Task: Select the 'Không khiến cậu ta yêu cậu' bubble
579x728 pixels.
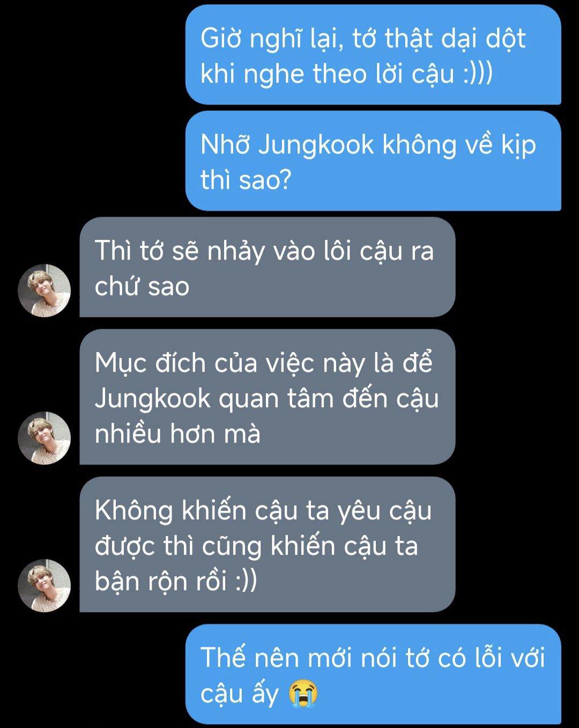Action: [x=267, y=545]
